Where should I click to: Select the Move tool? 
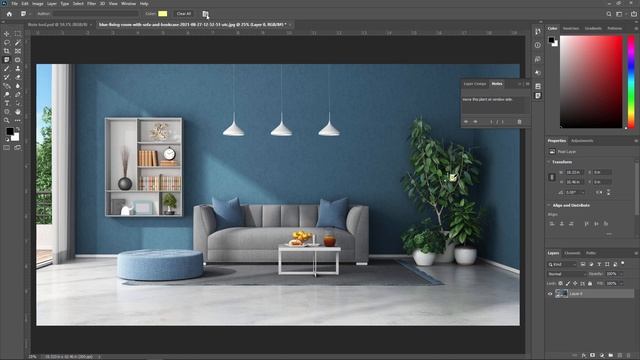tap(7, 34)
